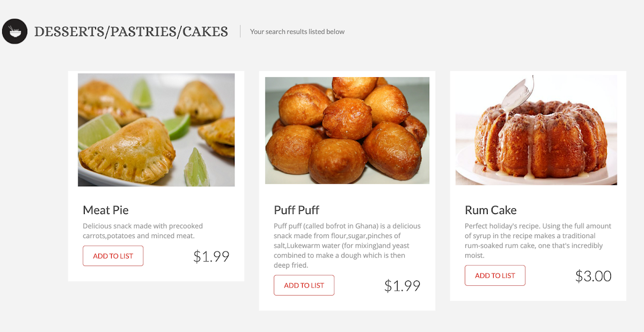Viewport: 644px width, 332px height.
Task: Select the Rum Cake title
Action: click(x=491, y=210)
